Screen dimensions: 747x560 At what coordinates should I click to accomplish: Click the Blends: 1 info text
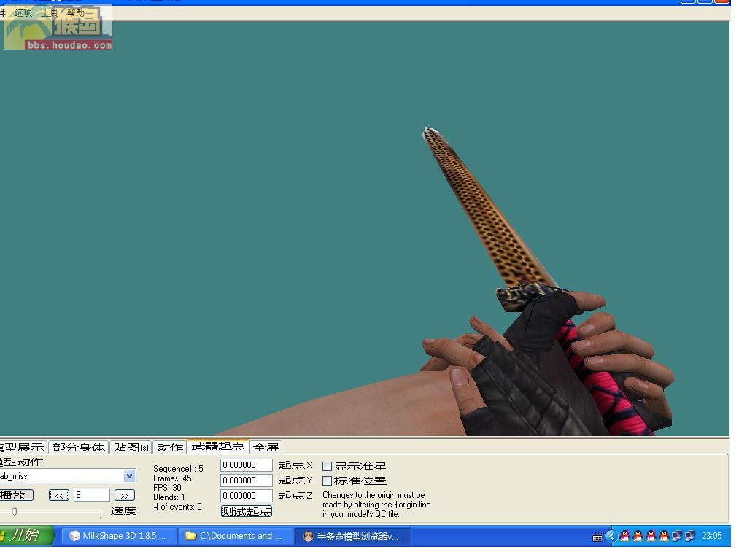(169, 497)
